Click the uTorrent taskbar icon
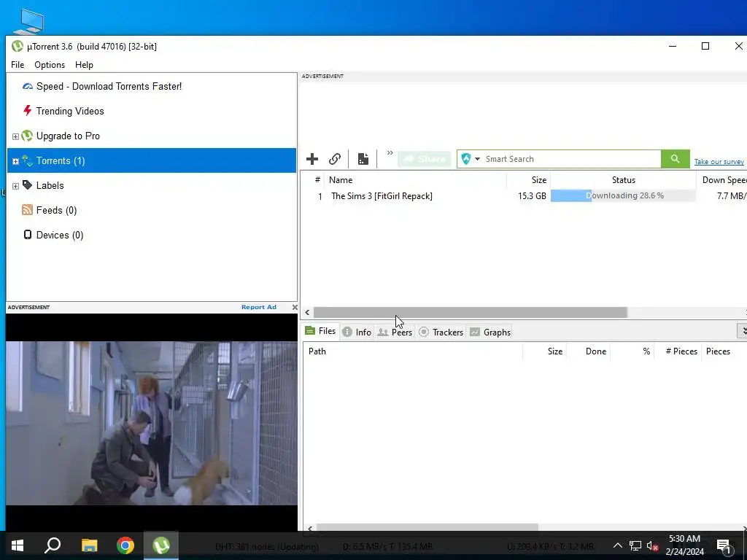Image resolution: width=747 pixels, height=560 pixels. pyautogui.click(x=161, y=545)
